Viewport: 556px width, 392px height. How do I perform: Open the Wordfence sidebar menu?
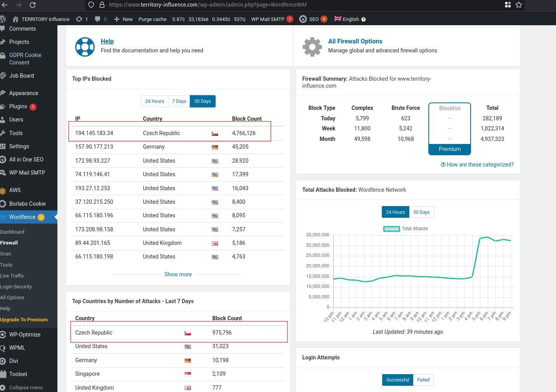(23, 217)
